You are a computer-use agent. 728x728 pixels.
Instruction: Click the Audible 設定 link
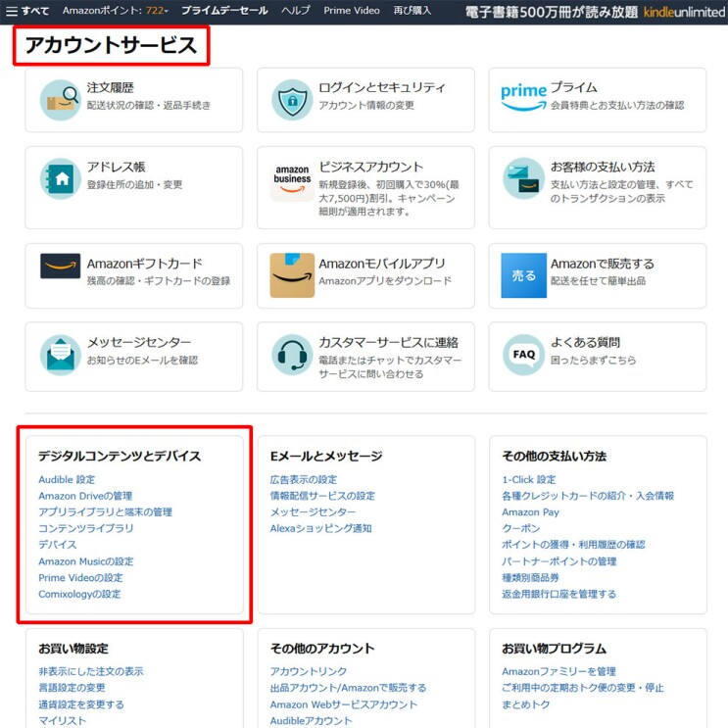pos(67,479)
